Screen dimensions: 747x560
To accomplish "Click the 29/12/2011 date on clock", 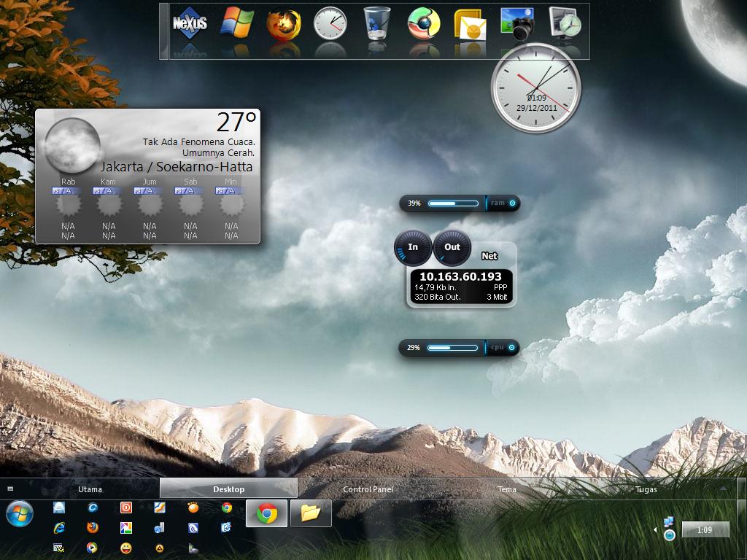I will click(536, 108).
